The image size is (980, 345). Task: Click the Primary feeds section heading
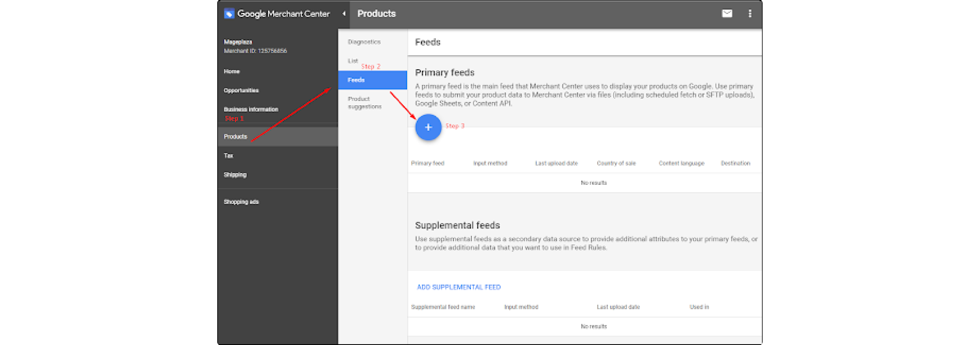(445, 73)
